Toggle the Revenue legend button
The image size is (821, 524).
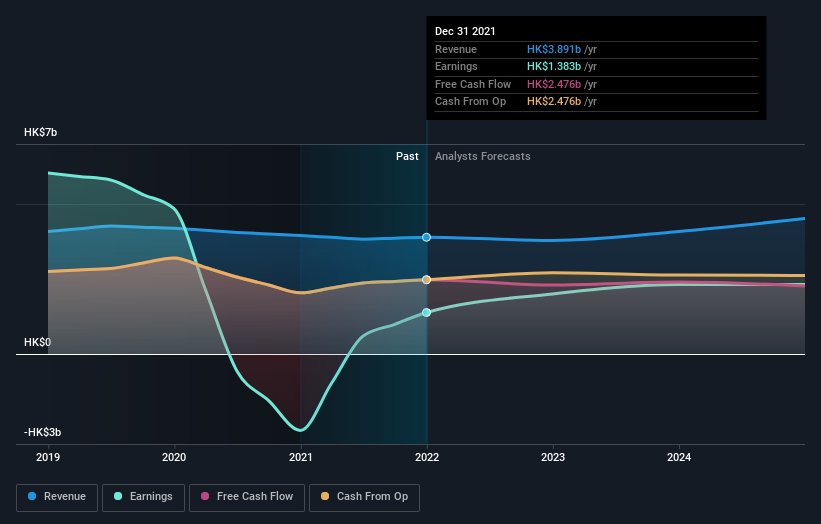click(57, 497)
